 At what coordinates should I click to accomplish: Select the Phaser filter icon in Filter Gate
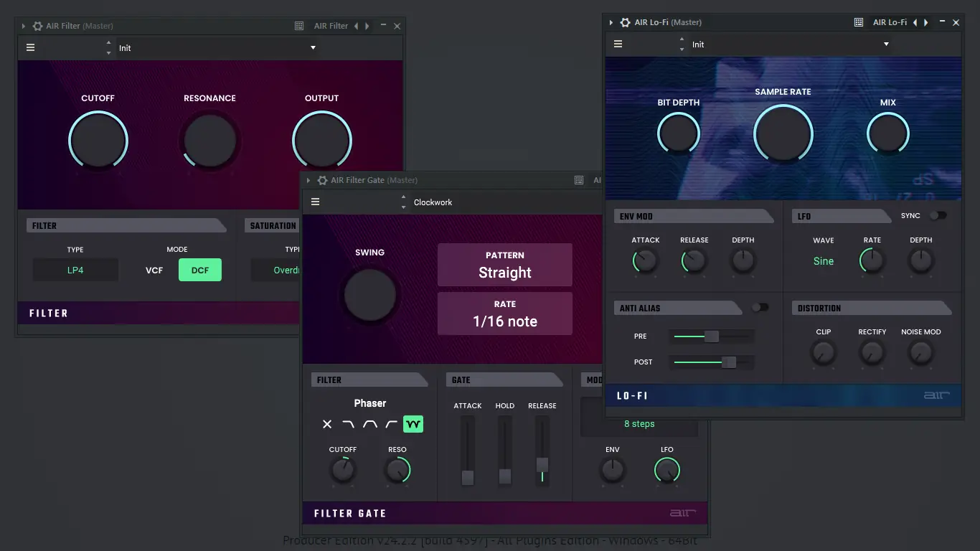[413, 424]
